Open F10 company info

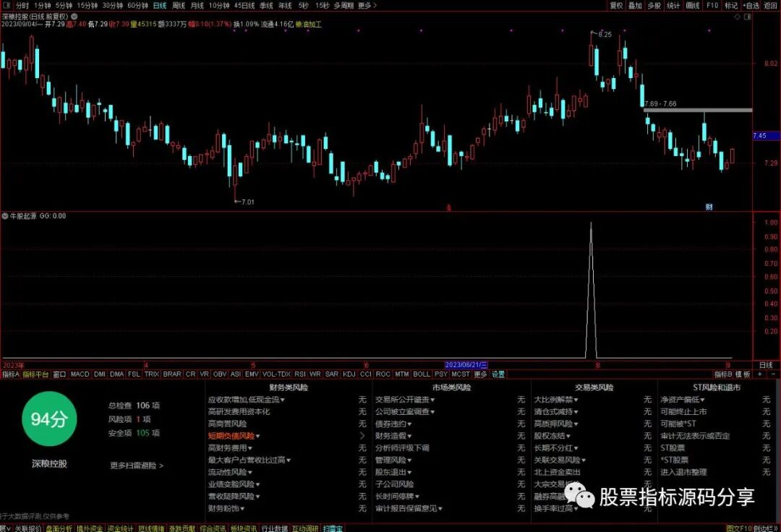(x=712, y=6)
